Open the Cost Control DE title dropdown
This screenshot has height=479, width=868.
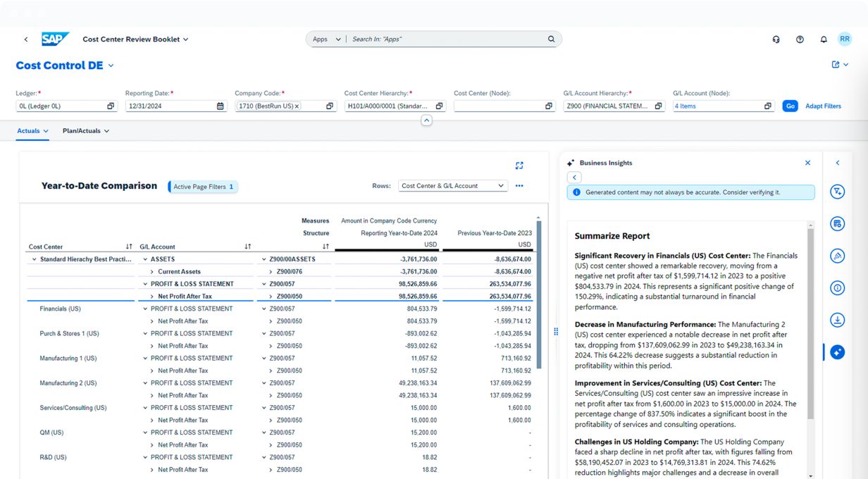[111, 66]
